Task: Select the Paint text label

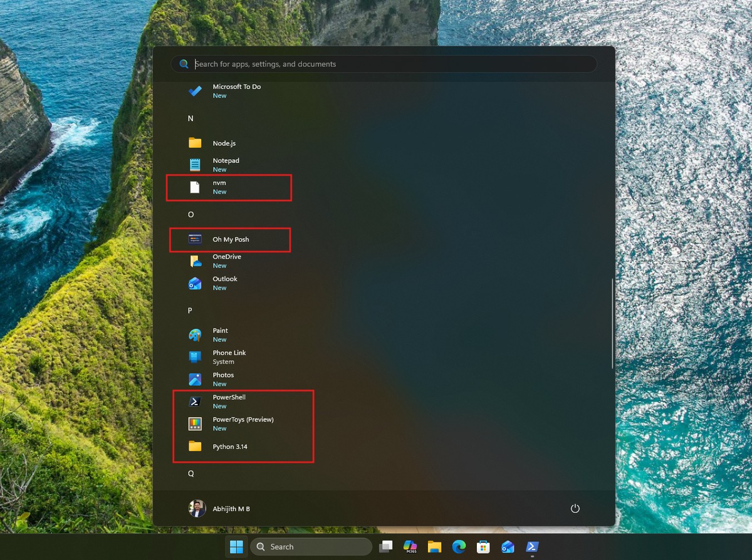Action: click(220, 331)
